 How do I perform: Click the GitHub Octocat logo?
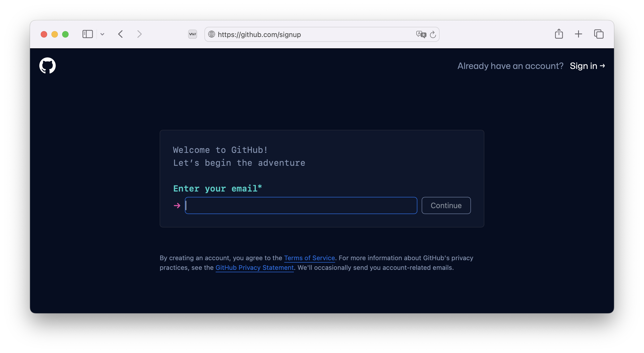point(47,65)
